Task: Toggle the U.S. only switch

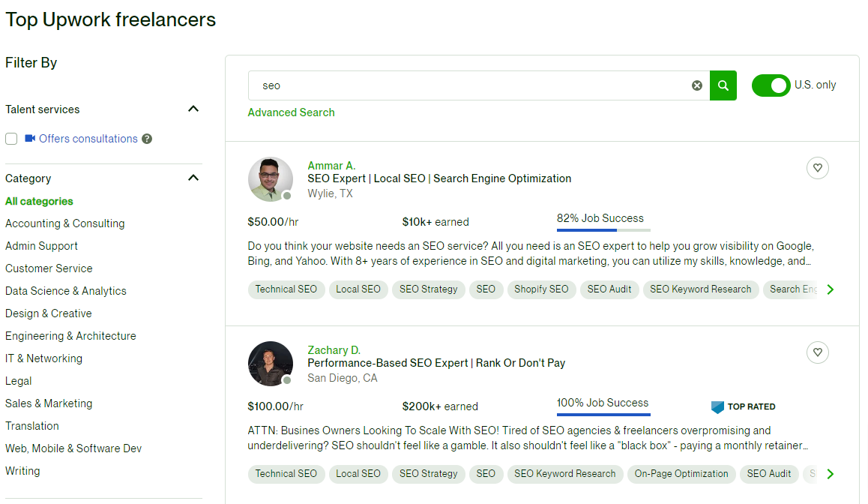Action: click(771, 85)
